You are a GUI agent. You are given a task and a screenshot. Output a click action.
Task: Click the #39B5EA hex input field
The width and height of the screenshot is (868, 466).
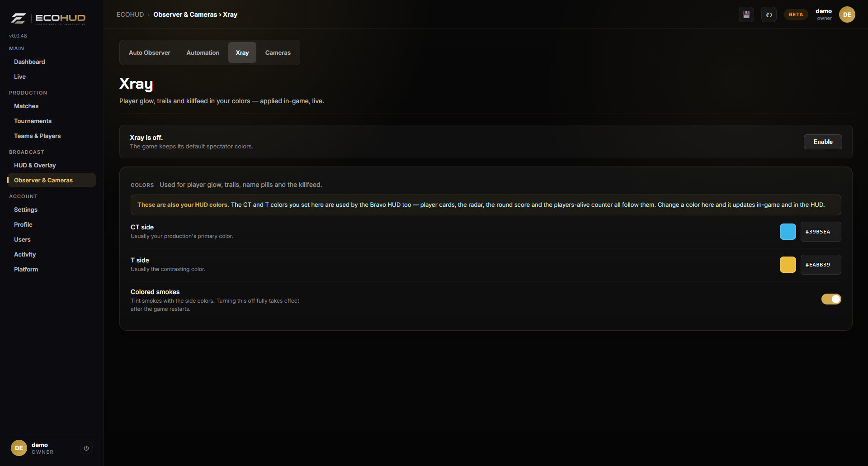[821, 232]
